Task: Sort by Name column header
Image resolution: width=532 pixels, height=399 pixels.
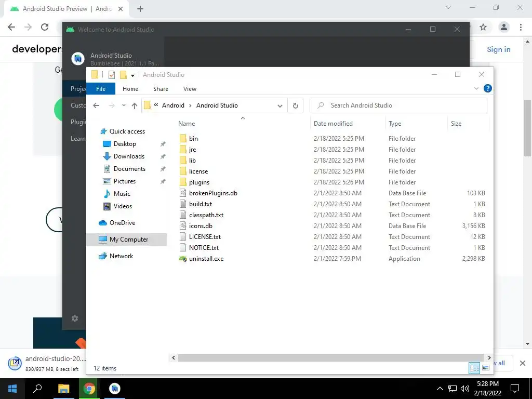Action: (187, 124)
